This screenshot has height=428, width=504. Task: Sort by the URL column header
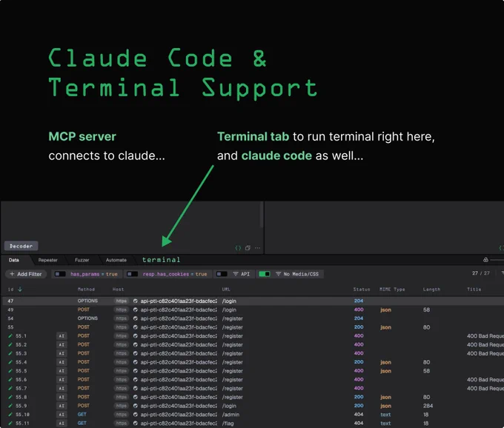click(x=226, y=290)
